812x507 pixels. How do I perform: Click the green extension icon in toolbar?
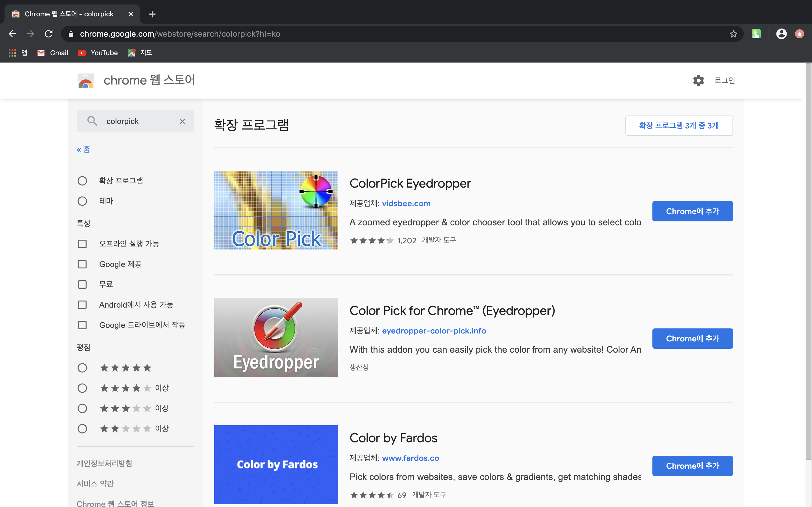756,34
